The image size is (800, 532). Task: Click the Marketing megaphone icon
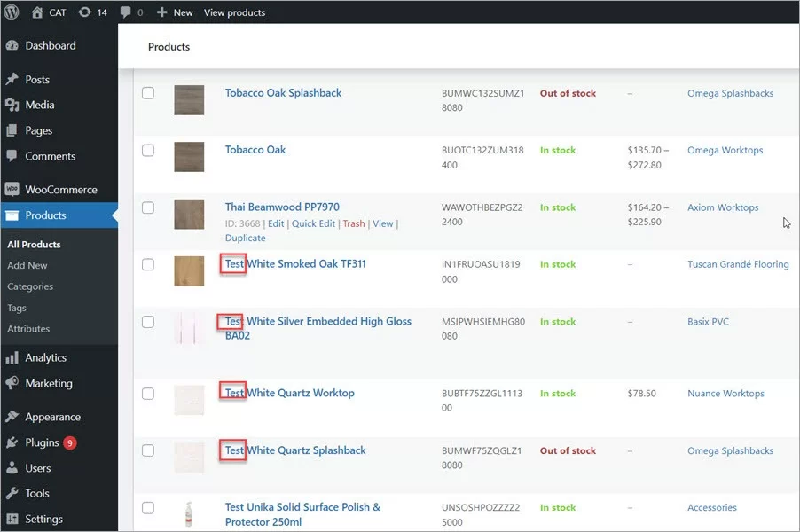pos(12,383)
